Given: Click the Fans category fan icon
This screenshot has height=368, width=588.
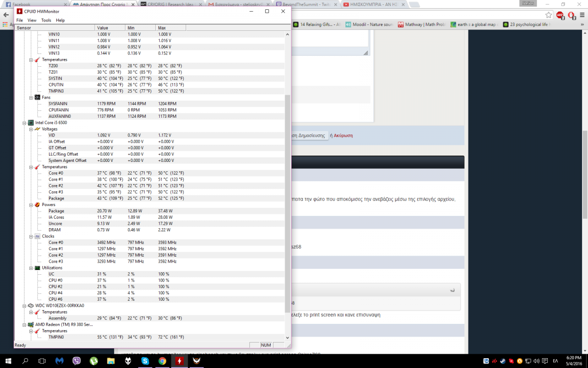Looking at the screenshot, I should click(37, 97).
